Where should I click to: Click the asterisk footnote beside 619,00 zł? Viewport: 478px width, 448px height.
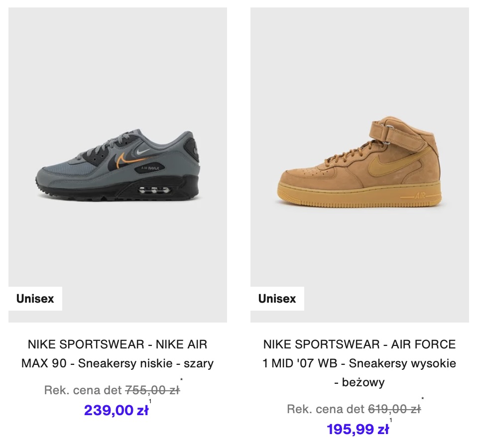(423, 399)
